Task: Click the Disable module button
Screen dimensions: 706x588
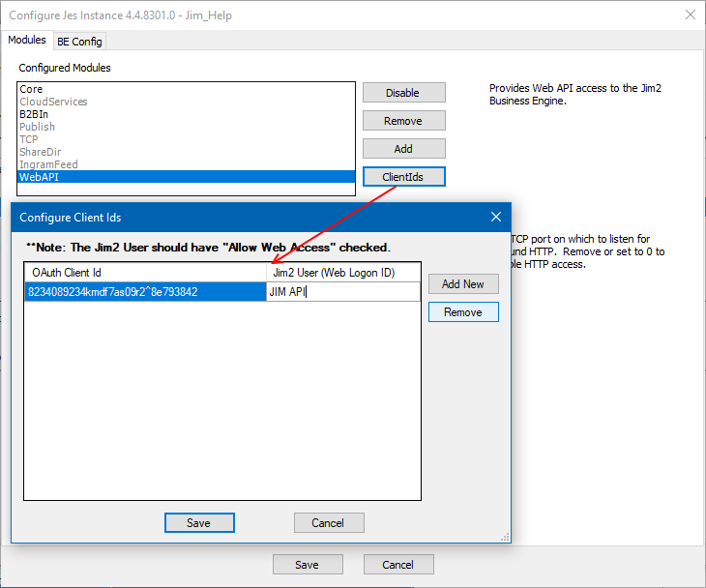Action: coord(404,93)
